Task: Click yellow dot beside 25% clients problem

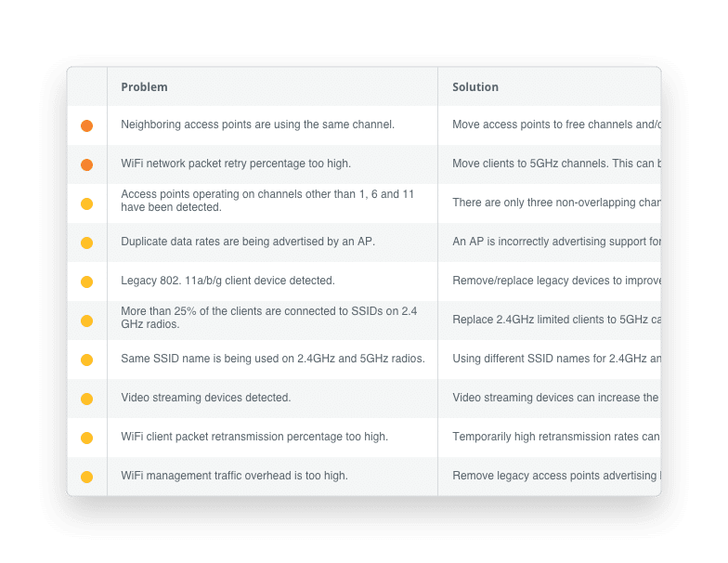Action: tap(86, 321)
